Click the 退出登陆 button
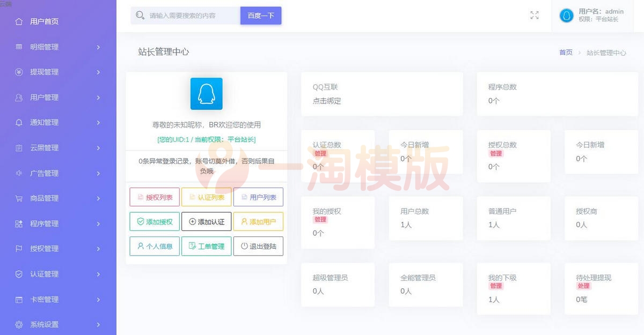This screenshot has width=644, height=335. click(258, 246)
